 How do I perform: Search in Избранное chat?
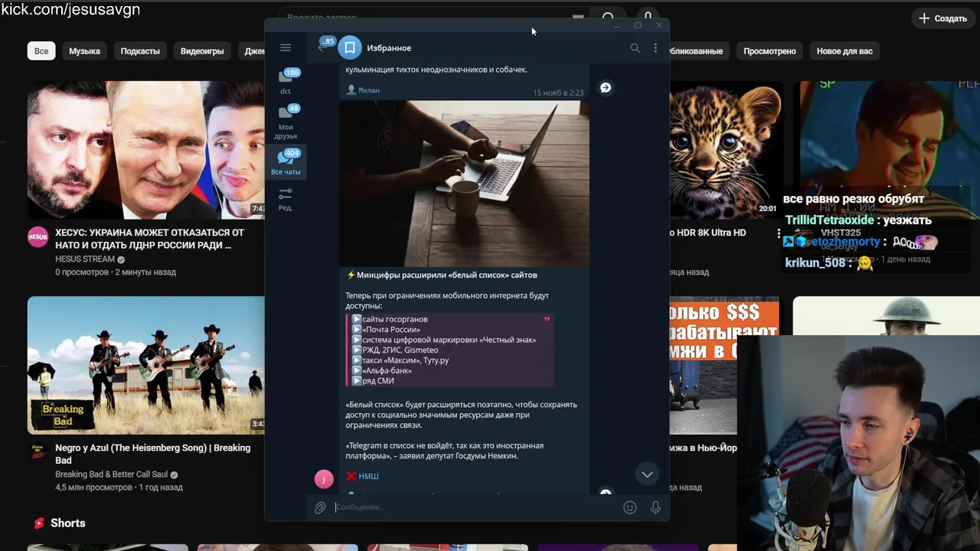click(635, 47)
